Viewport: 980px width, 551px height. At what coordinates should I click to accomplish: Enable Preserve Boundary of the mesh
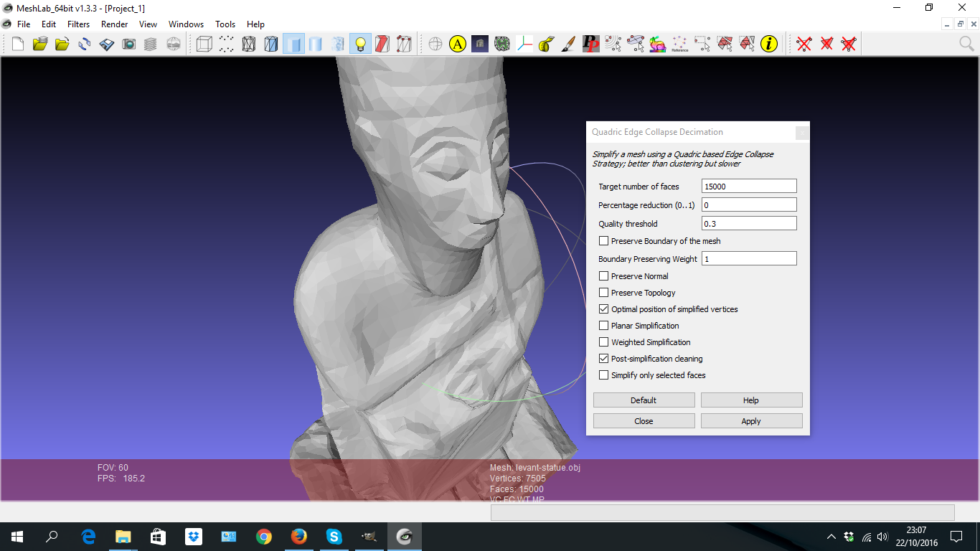pyautogui.click(x=604, y=241)
